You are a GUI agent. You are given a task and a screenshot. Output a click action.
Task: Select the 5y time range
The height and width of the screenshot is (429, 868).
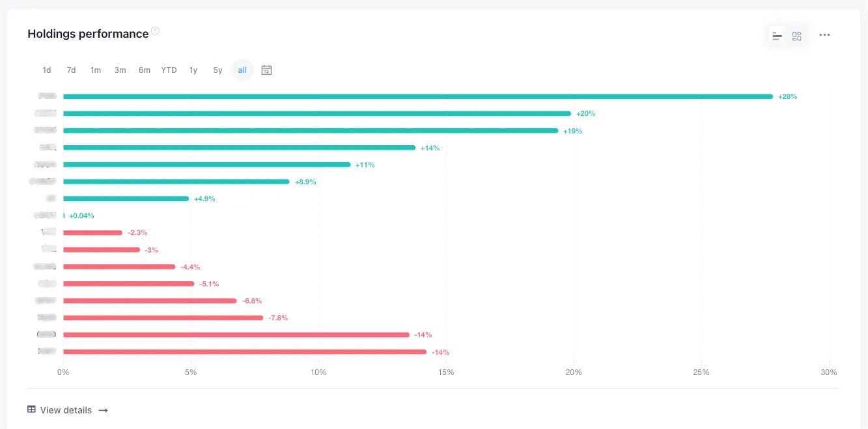click(217, 70)
